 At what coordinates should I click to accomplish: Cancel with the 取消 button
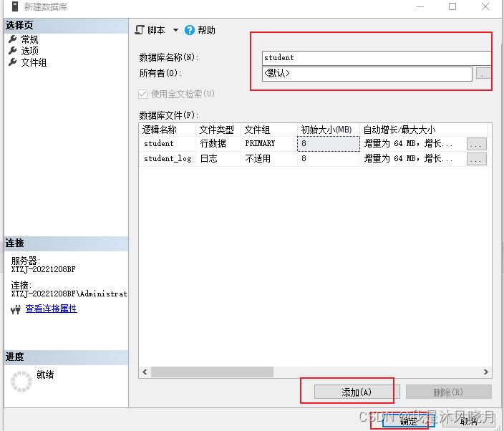(x=468, y=421)
